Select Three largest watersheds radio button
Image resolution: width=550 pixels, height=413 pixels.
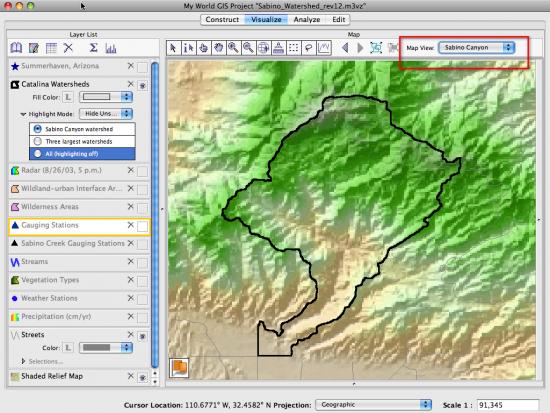[x=38, y=141]
